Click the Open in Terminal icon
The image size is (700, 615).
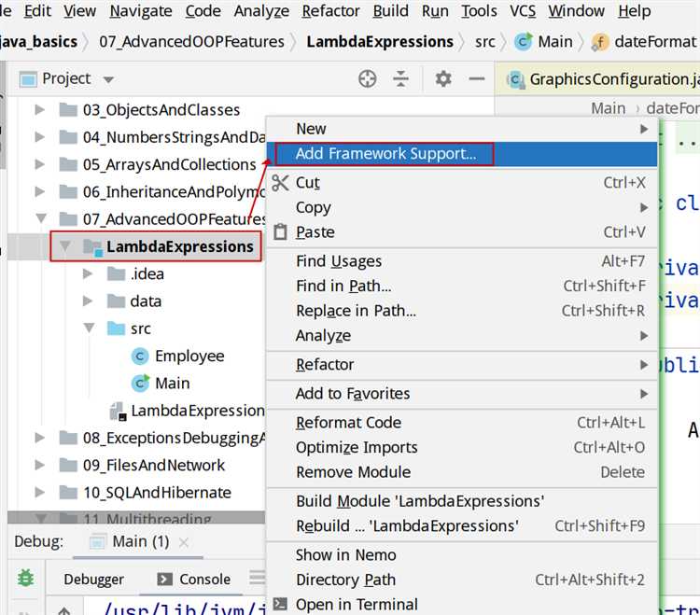(280, 605)
